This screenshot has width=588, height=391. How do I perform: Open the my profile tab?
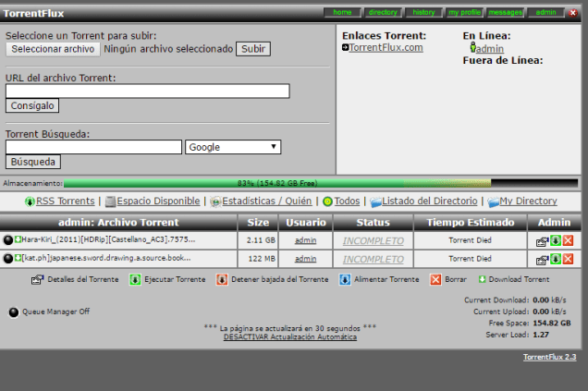tap(465, 12)
